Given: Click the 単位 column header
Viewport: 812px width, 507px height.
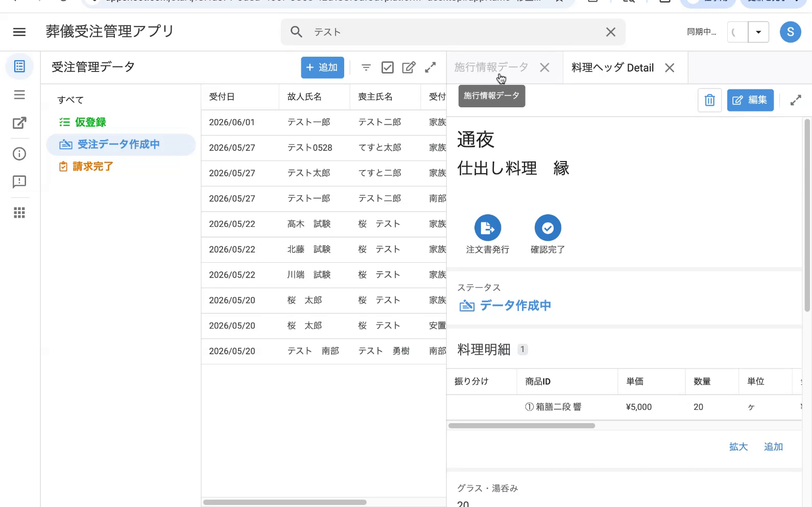Looking at the screenshot, I should coord(755,381).
